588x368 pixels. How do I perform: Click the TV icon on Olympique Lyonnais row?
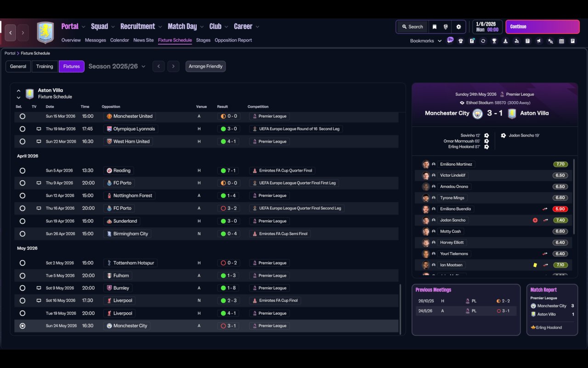coord(39,129)
